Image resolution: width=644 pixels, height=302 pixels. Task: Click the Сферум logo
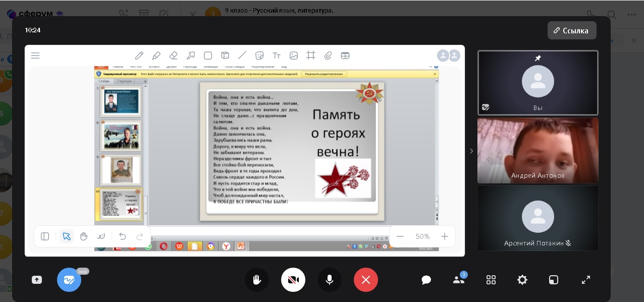tap(35, 14)
